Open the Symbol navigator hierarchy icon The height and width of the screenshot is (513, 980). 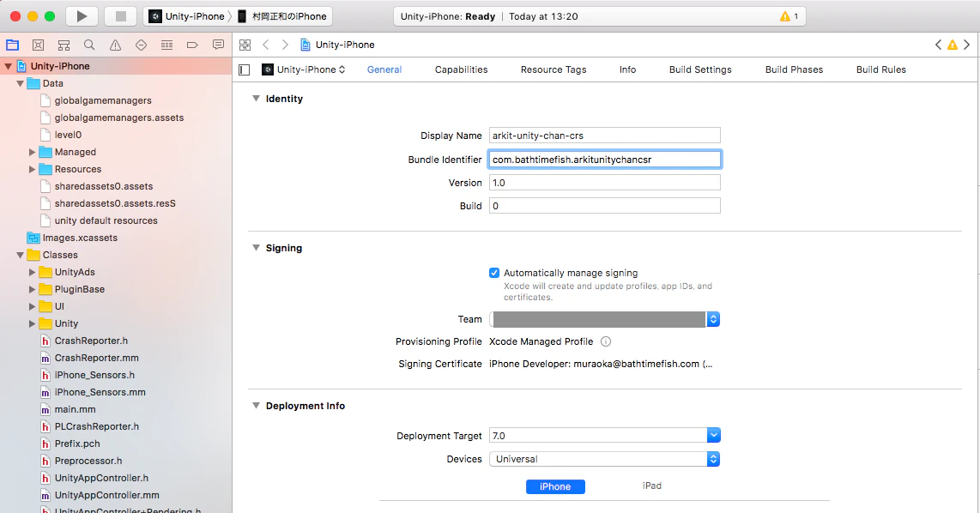(64, 45)
